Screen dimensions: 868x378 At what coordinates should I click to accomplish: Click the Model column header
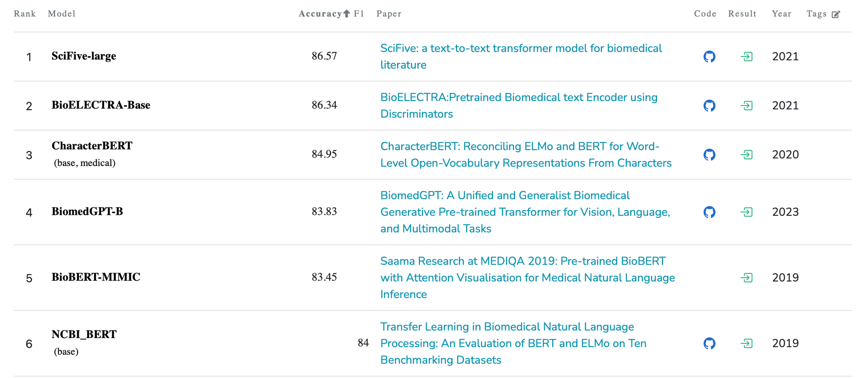pyautogui.click(x=62, y=14)
